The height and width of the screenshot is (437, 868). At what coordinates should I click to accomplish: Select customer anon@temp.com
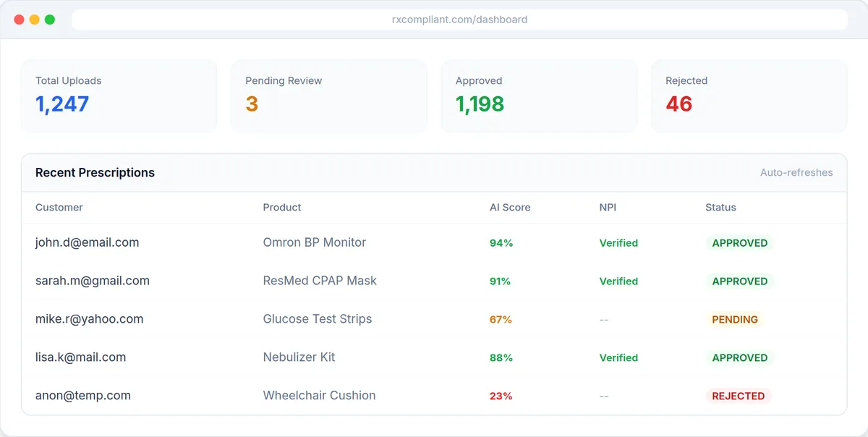click(83, 396)
